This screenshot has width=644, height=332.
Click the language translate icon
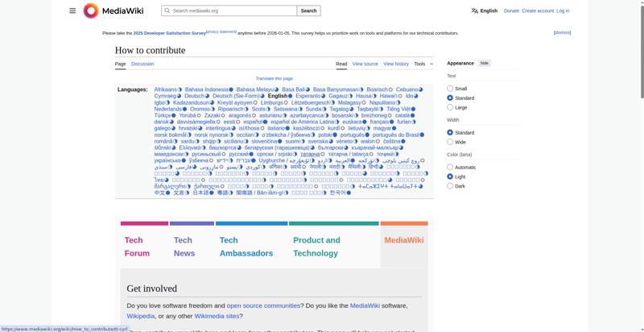(x=475, y=10)
